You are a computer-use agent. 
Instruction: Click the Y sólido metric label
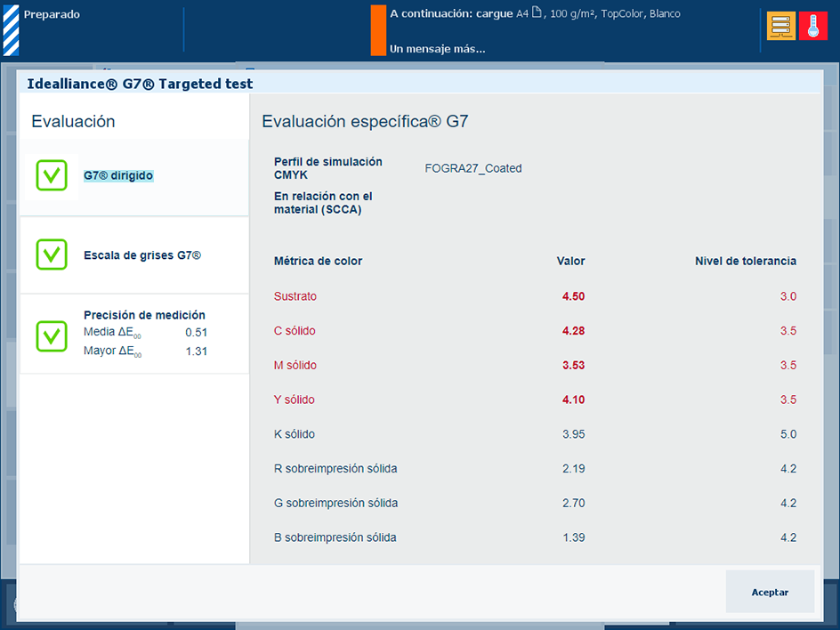point(295,400)
